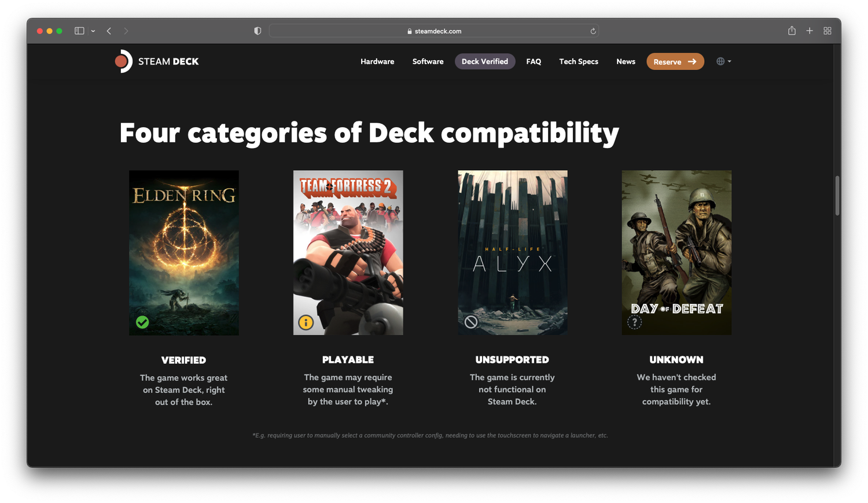This screenshot has height=503, width=868.
Task: Click the Reserve button
Action: [675, 61]
